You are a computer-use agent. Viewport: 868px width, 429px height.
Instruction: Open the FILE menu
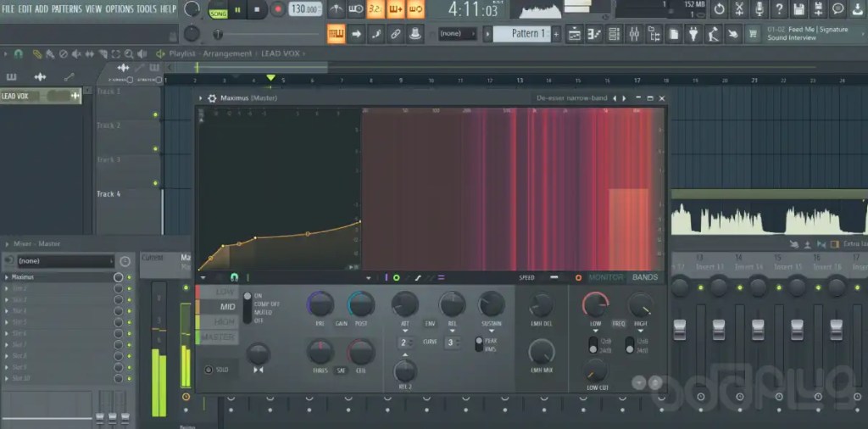pyautogui.click(x=8, y=8)
